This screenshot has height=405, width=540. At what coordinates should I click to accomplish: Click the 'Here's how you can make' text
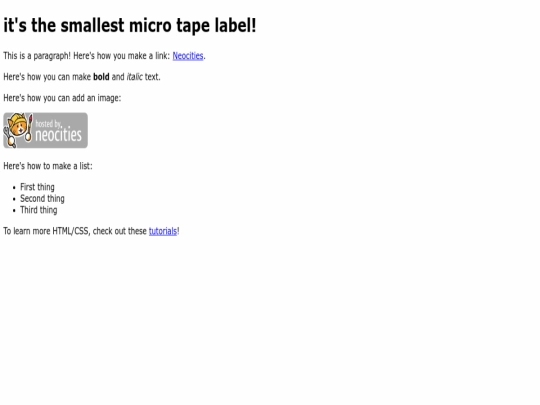(47, 77)
